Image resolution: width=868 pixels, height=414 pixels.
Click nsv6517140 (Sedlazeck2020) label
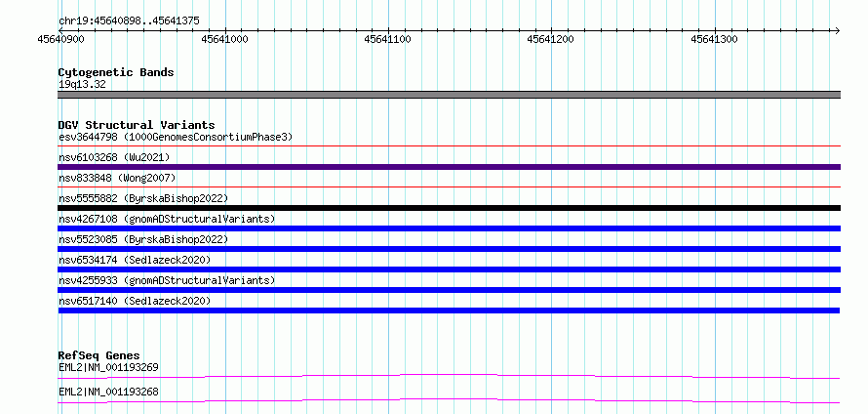pyautogui.click(x=135, y=301)
